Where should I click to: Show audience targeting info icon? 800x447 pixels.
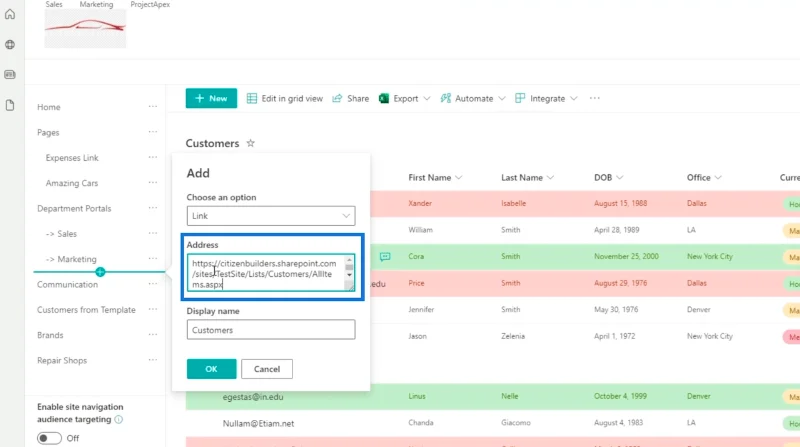118,419
